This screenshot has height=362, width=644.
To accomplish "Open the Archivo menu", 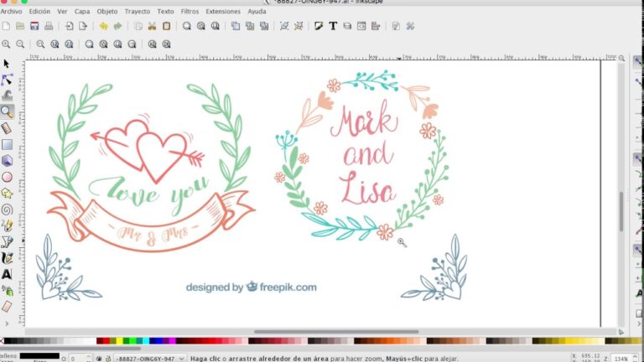I will (11, 12).
